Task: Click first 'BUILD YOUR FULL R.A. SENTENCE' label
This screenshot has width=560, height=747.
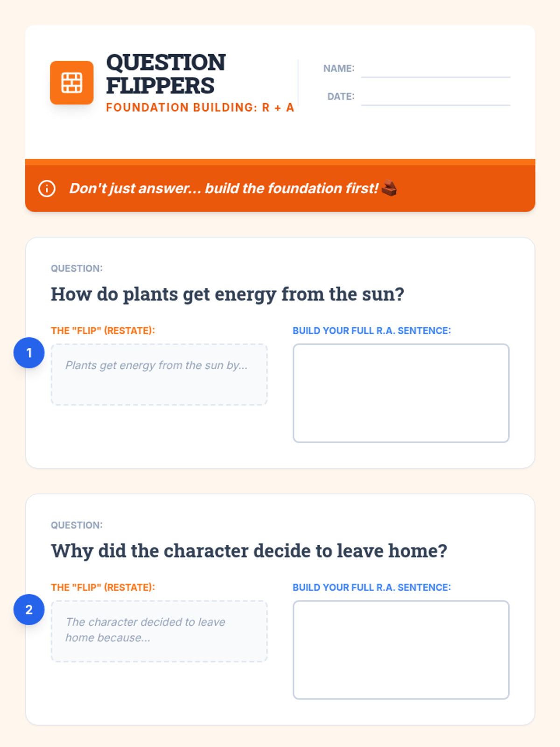Action: pyautogui.click(x=371, y=331)
